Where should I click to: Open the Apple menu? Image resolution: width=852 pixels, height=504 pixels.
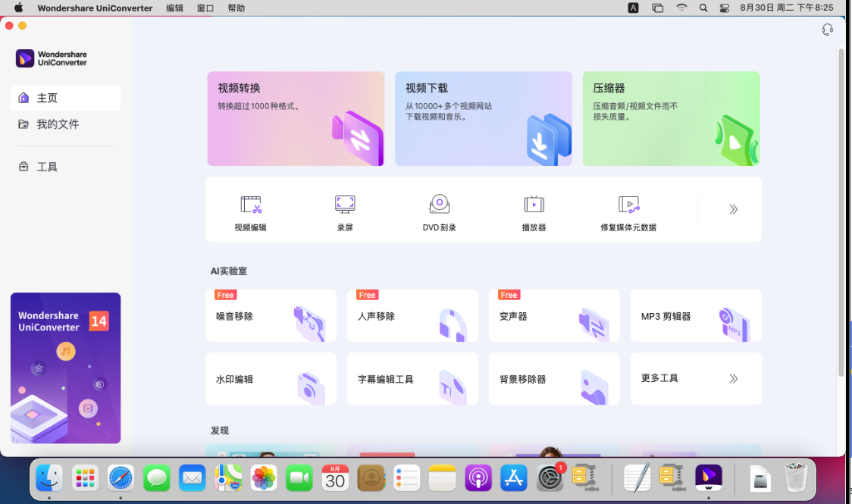point(18,8)
